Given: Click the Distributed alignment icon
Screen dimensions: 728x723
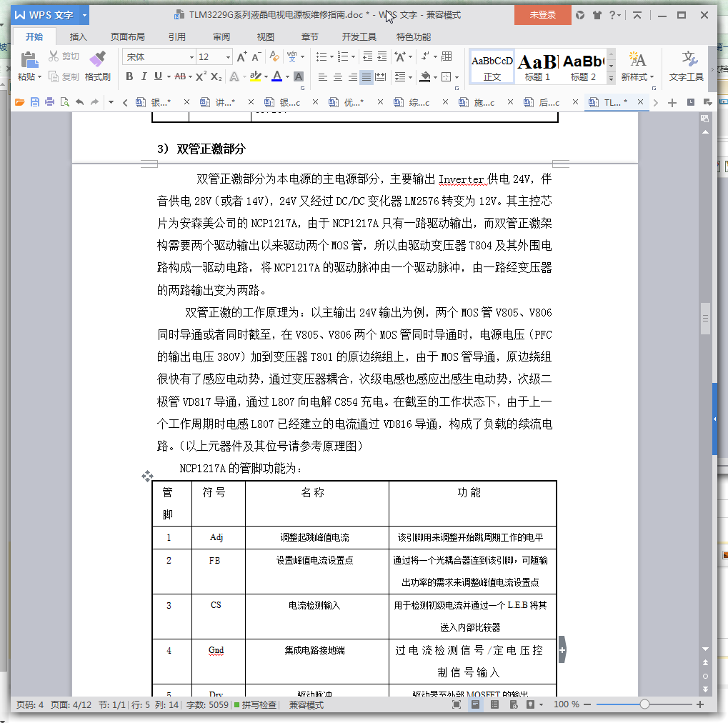Looking at the screenshot, I should [x=381, y=76].
